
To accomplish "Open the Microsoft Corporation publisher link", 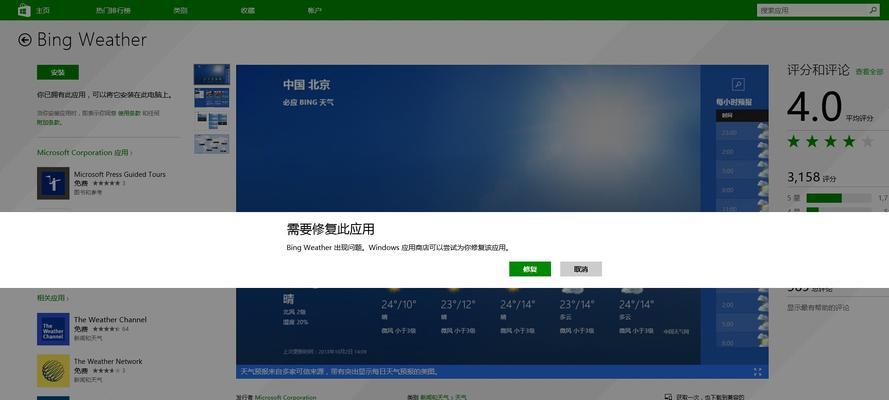I will pos(285,397).
